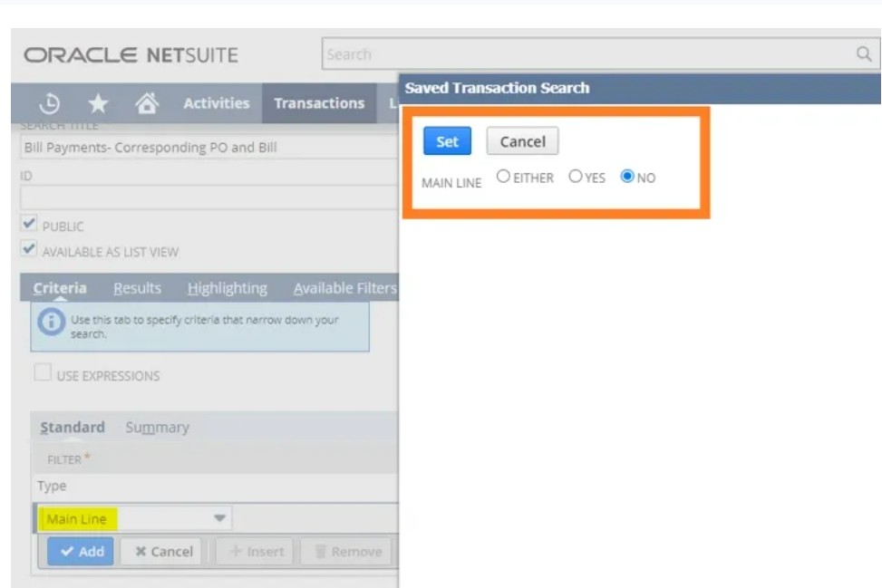This screenshot has width=882, height=588.
Task: Switch to the Highlighting tab
Action: click(228, 288)
